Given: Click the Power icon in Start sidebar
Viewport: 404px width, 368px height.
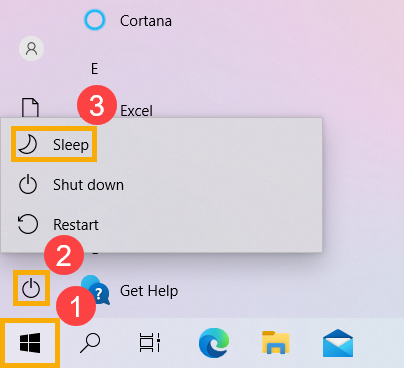Looking at the screenshot, I should pyautogui.click(x=31, y=288).
